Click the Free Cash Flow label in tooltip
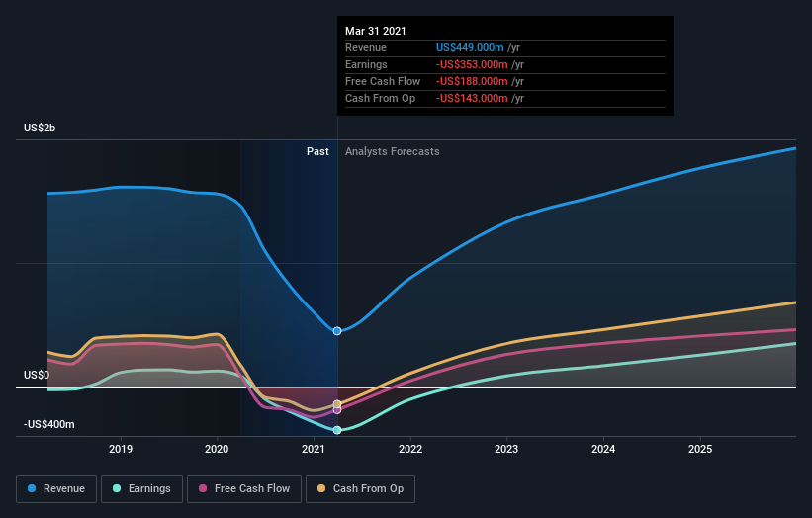 (x=383, y=81)
